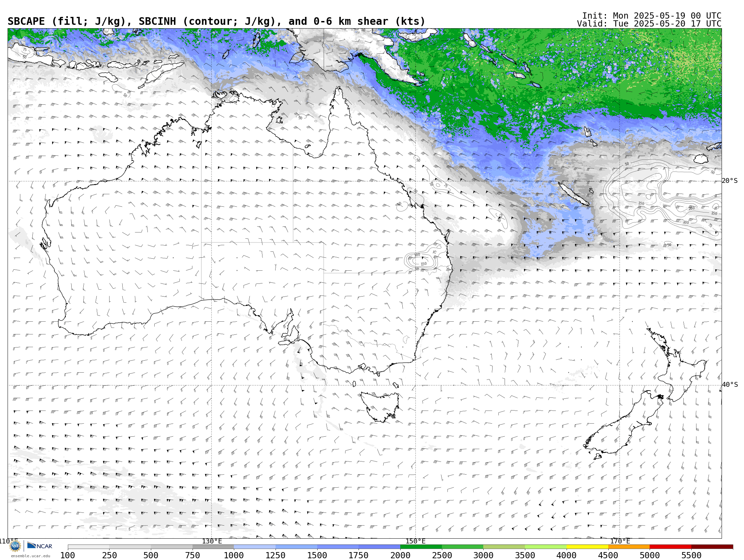This screenshot has width=744, height=560.
Task: Click the SBCAPE, SBCINH and shear chart title
Action: click(216, 21)
